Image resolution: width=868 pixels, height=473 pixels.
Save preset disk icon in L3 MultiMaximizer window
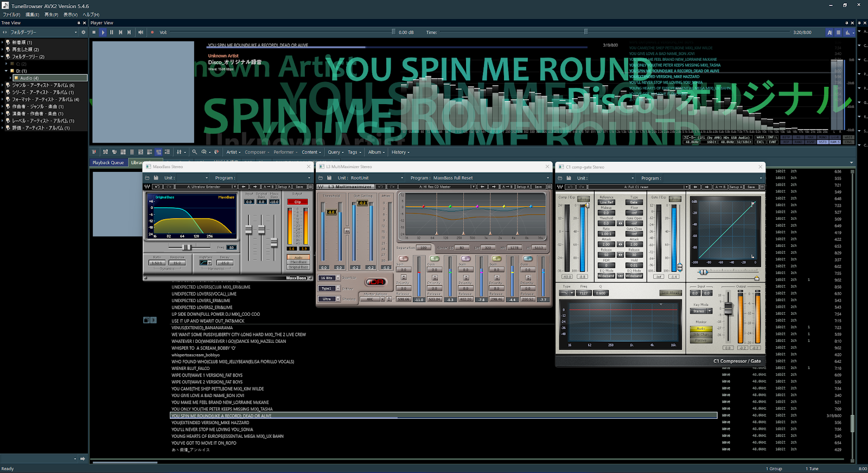[x=330, y=178]
